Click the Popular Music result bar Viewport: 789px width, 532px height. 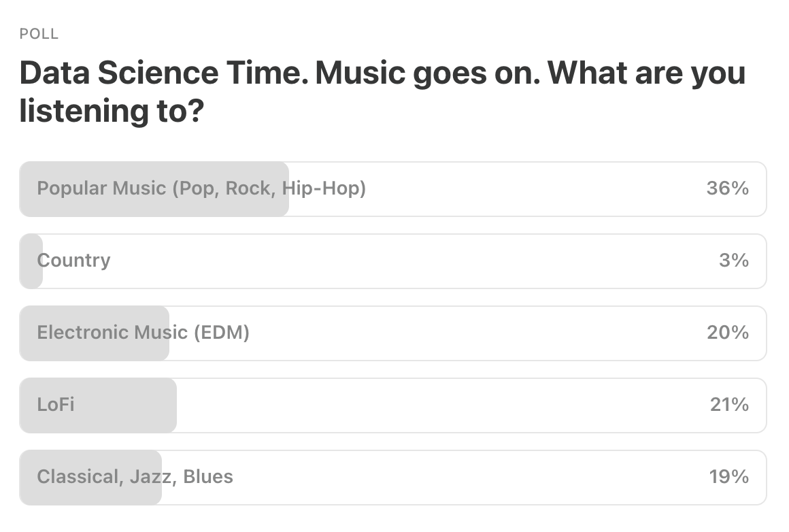click(153, 188)
